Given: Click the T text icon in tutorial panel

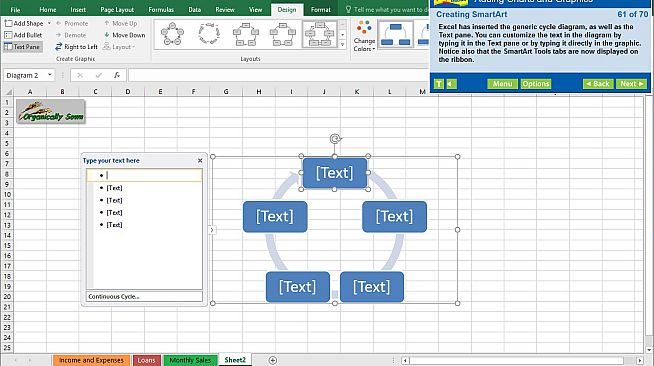Looking at the screenshot, I should [439, 84].
